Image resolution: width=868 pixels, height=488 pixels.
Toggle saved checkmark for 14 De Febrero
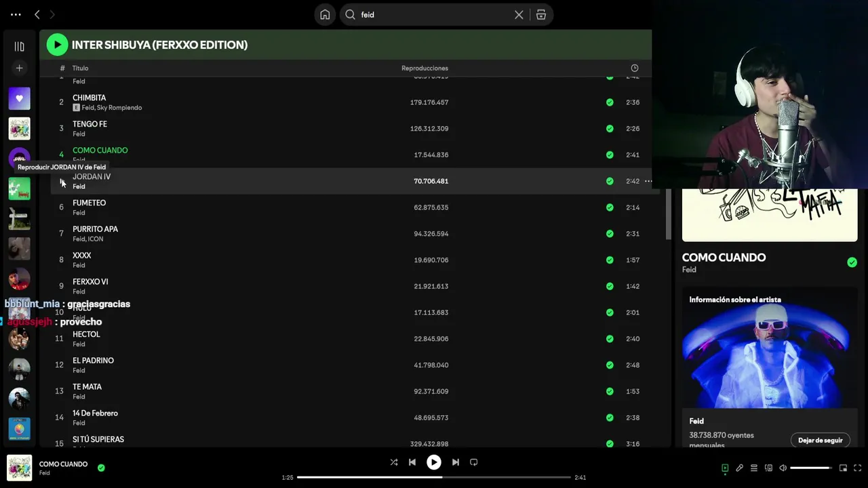[610, 418]
